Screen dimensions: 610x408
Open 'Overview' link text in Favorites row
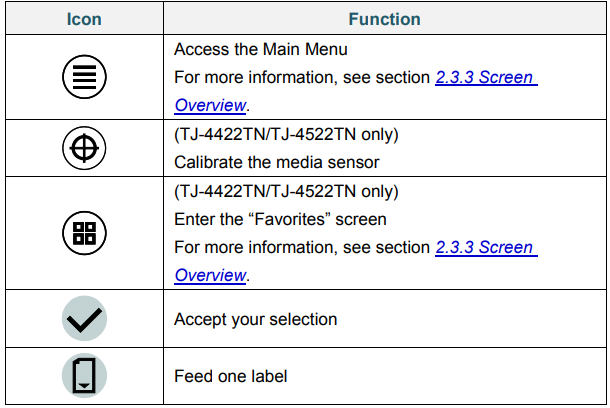point(209,275)
